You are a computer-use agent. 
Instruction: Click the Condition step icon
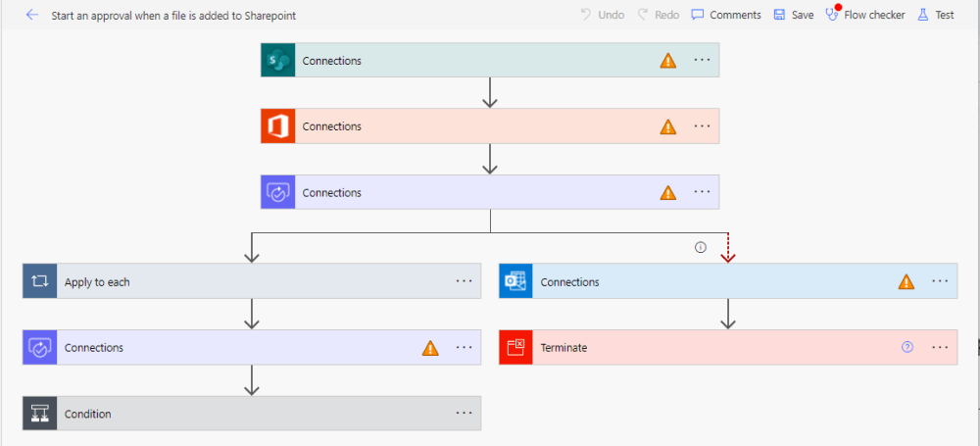tap(39, 414)
